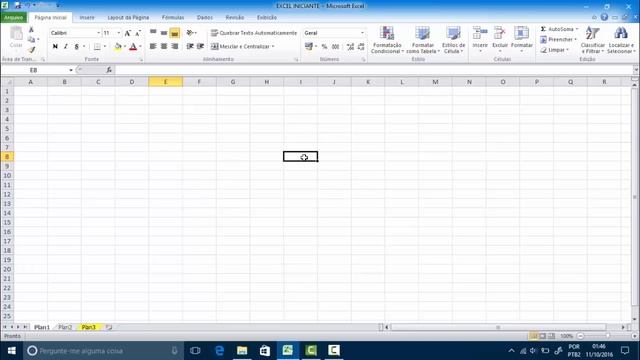Open the Arquivo file tab
This screenshot has height=360, width=640.
click(x=14, y=18)
